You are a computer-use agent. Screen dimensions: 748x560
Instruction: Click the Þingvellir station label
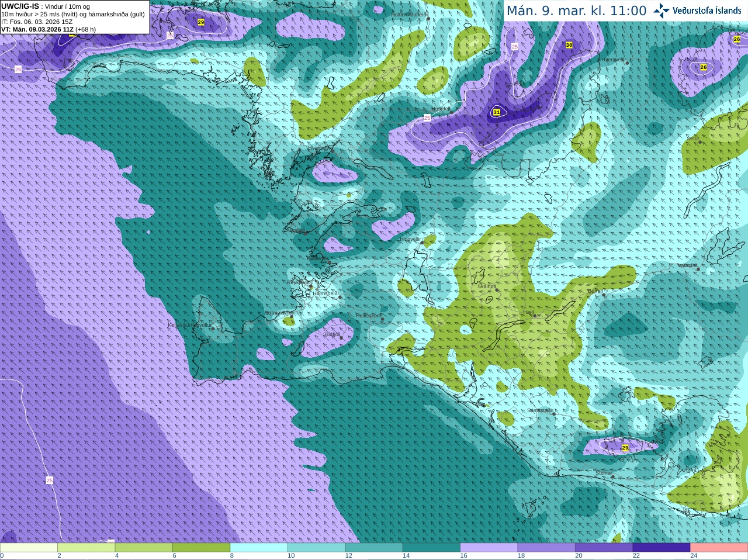click(x=410, y=239)
